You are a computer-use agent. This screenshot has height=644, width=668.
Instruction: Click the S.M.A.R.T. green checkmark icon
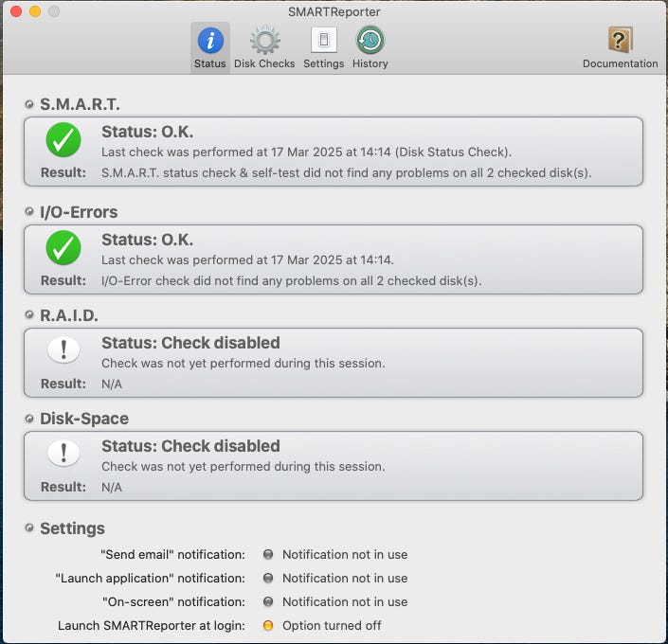click(63, 140)
